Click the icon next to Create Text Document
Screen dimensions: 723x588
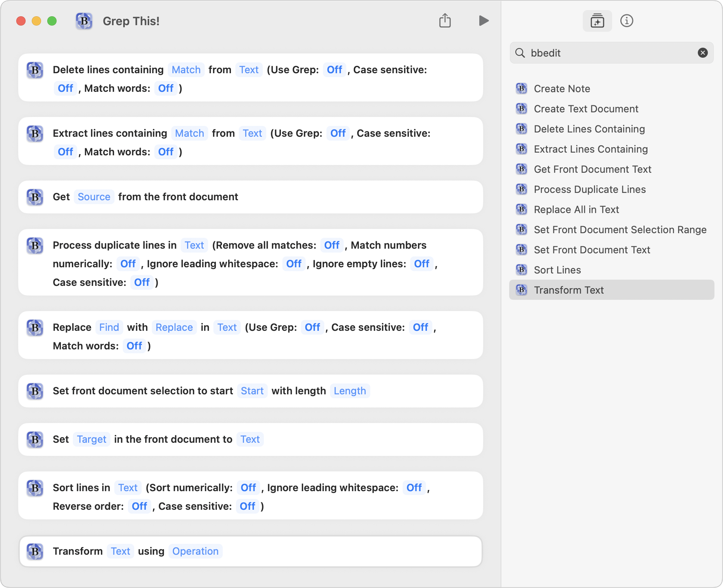click(x=522, y=109)
